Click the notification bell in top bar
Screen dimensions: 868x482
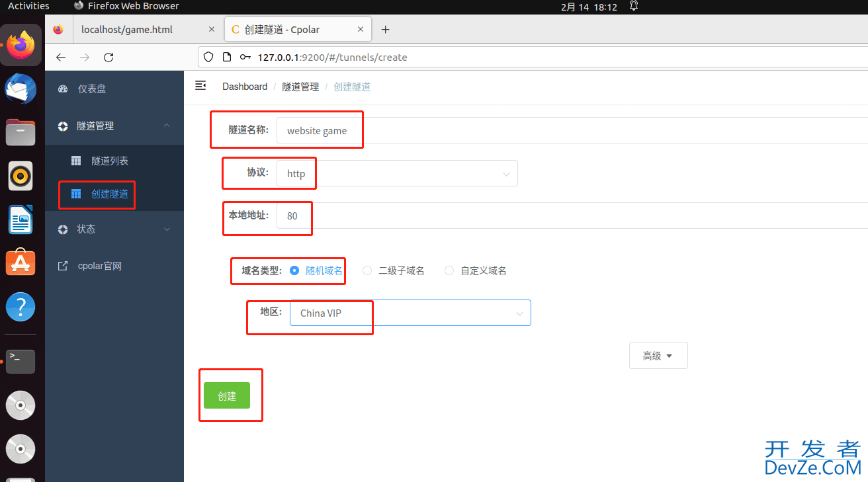(x=634, y=7)
